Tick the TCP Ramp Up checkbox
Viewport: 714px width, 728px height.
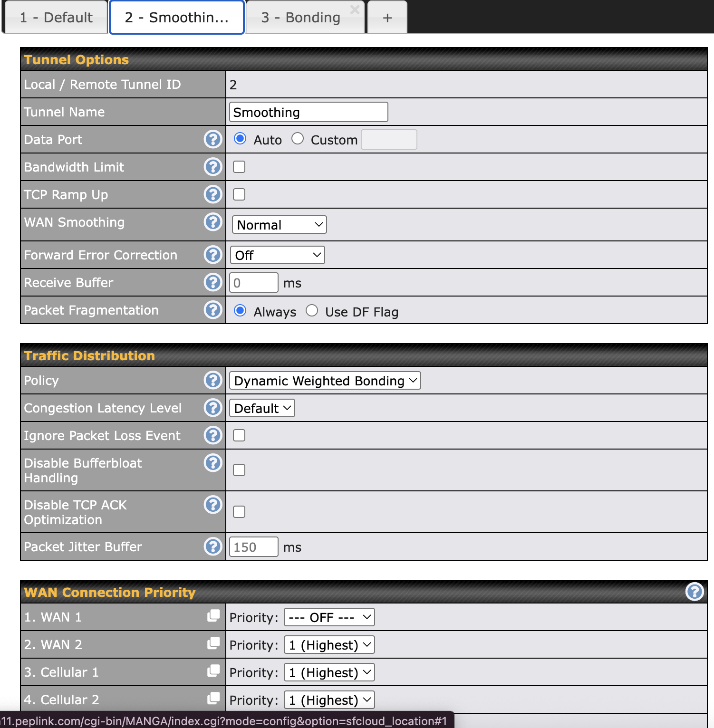tap(239, 194)
